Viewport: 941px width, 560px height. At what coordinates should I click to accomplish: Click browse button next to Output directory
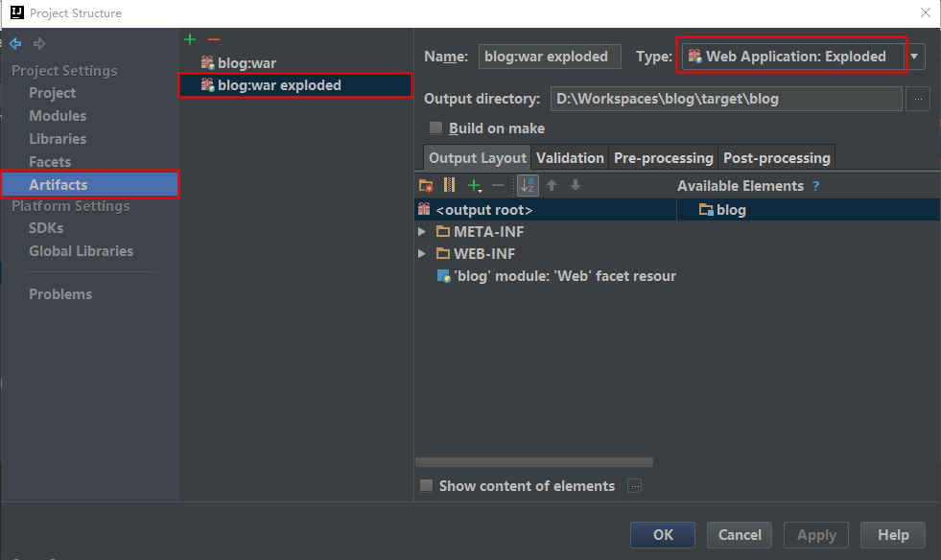coord(918,99)
